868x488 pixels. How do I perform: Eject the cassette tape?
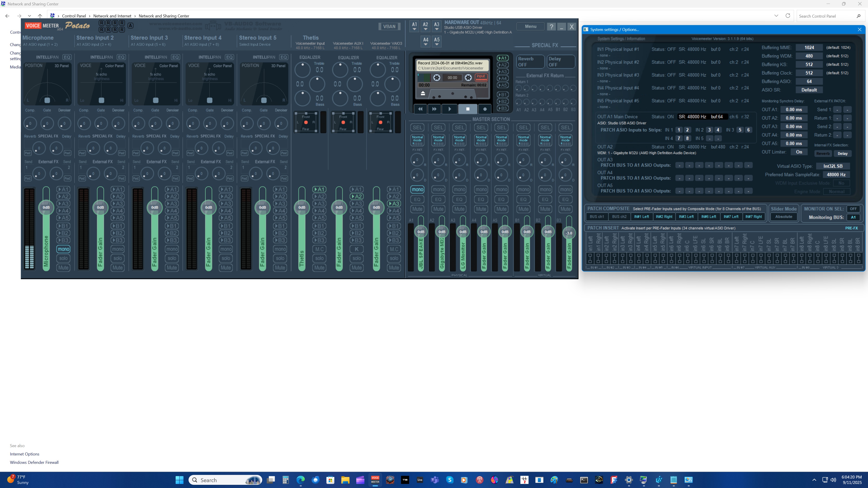(423, 94)
